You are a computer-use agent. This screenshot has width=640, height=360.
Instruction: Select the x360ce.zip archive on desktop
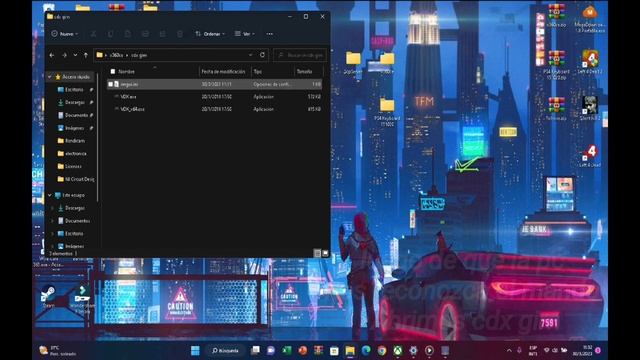click(556, 16)
